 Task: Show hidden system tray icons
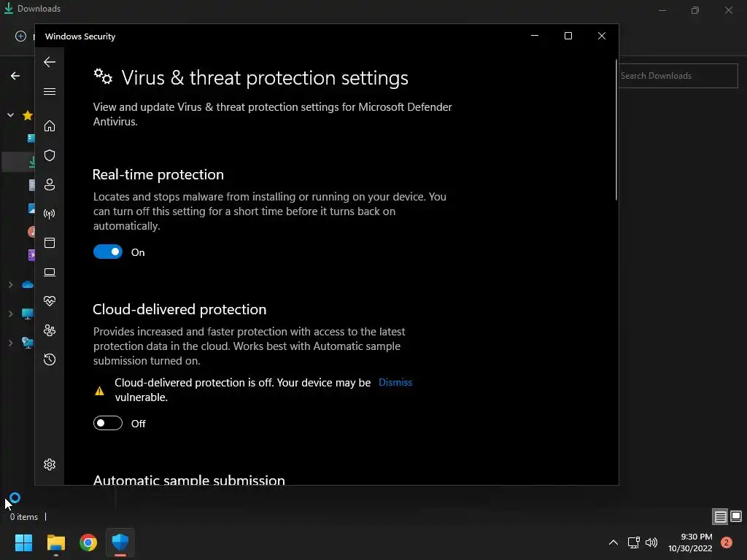(x=614, y=542)
